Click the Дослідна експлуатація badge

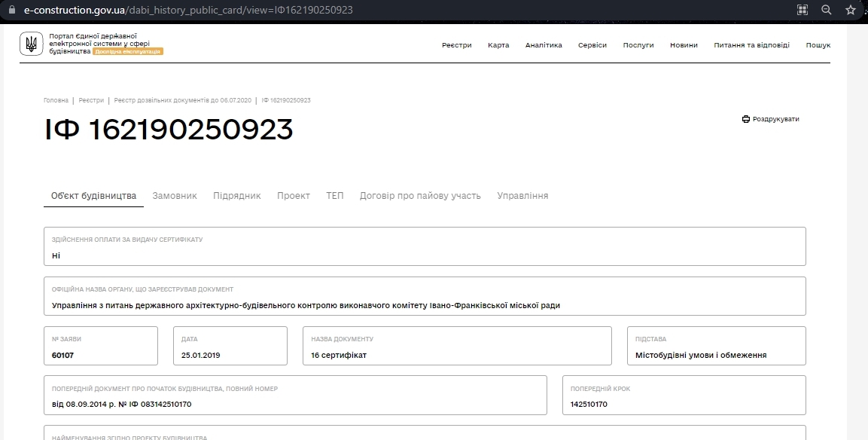click(128, 51)
